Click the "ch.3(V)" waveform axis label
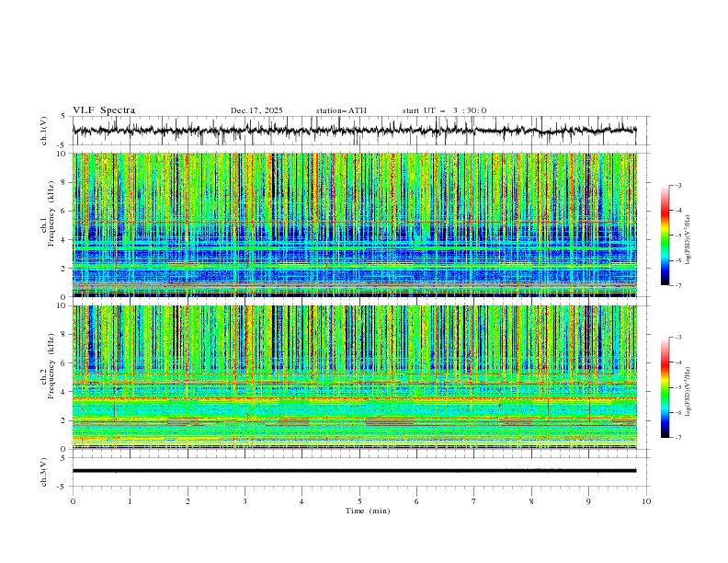The image size is (728, 563). click(x=45, y=471)
